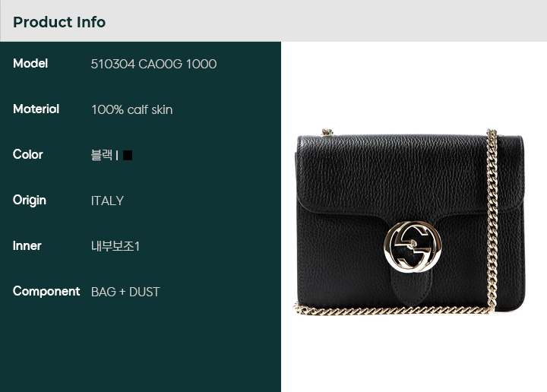Click the Color label

pos(28,154)
